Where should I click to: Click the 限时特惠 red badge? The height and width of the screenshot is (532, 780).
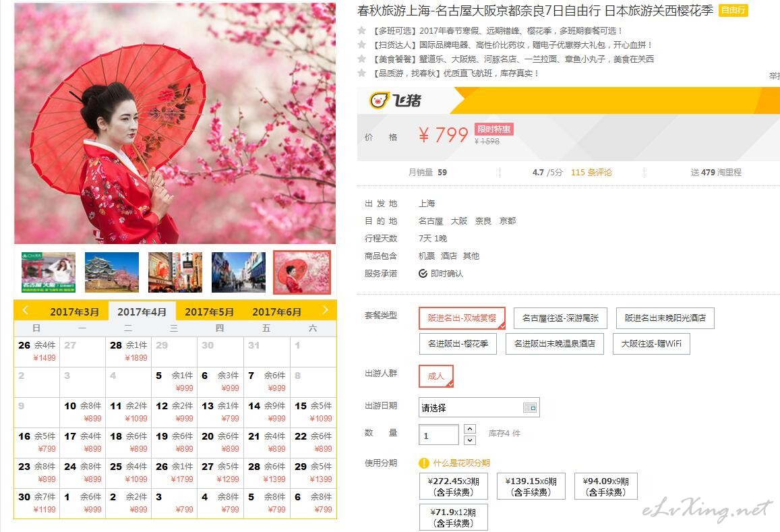coord(493,129)
